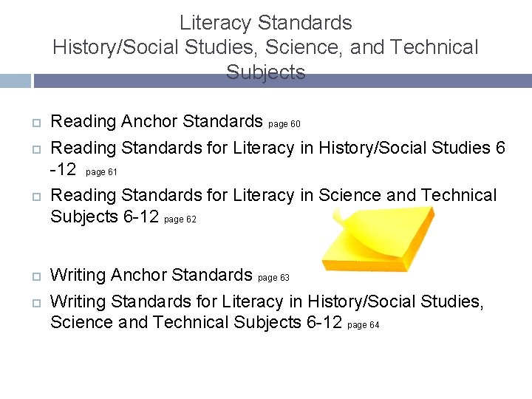
Task: Click the page 62 reference
Action: 180,219
